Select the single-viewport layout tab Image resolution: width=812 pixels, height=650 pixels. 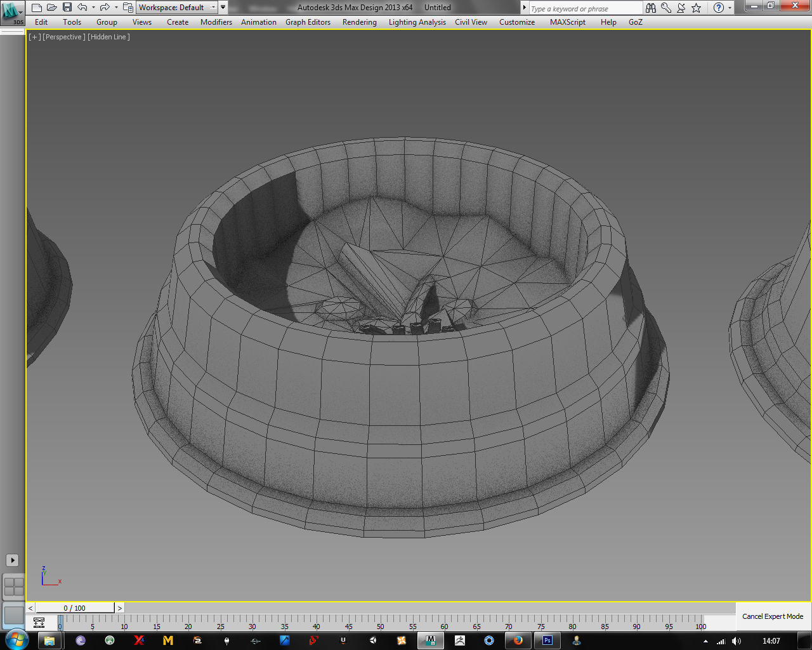(13, 614)
